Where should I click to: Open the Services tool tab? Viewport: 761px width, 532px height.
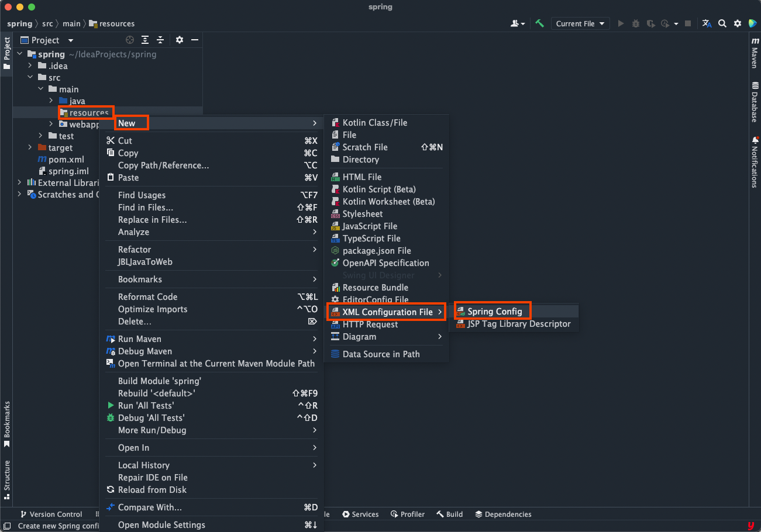click(360, 514)
